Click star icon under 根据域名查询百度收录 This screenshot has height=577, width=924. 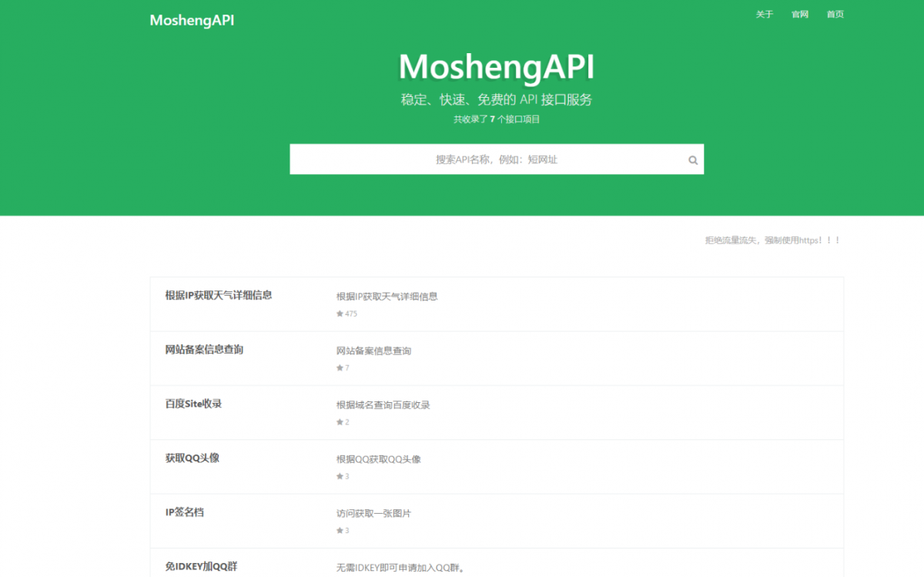[340, 422]
